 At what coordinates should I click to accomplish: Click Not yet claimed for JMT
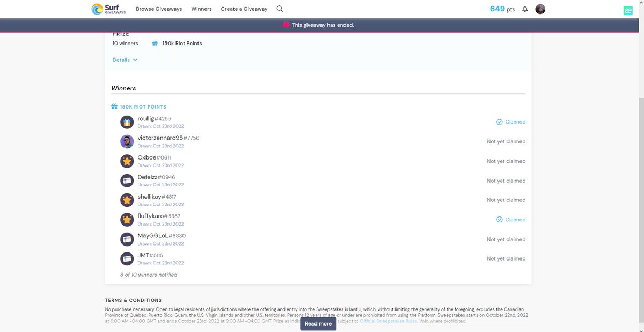506,259
